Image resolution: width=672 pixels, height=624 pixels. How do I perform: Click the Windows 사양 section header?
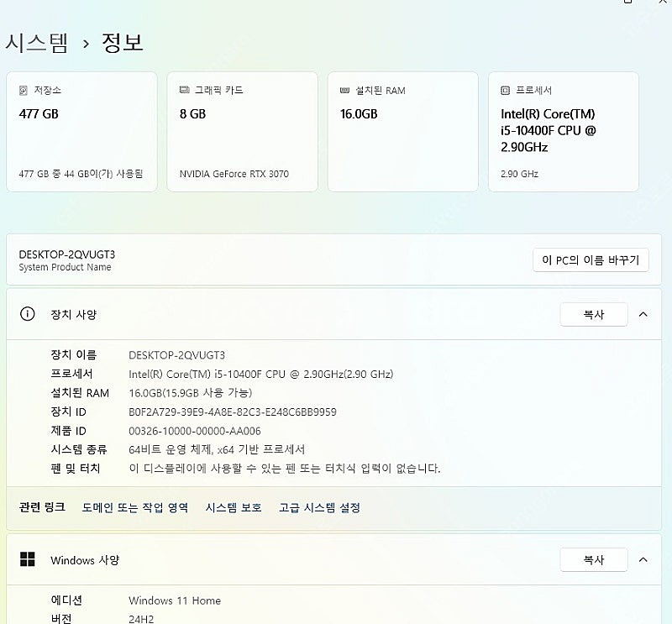(x=333, y=559)
